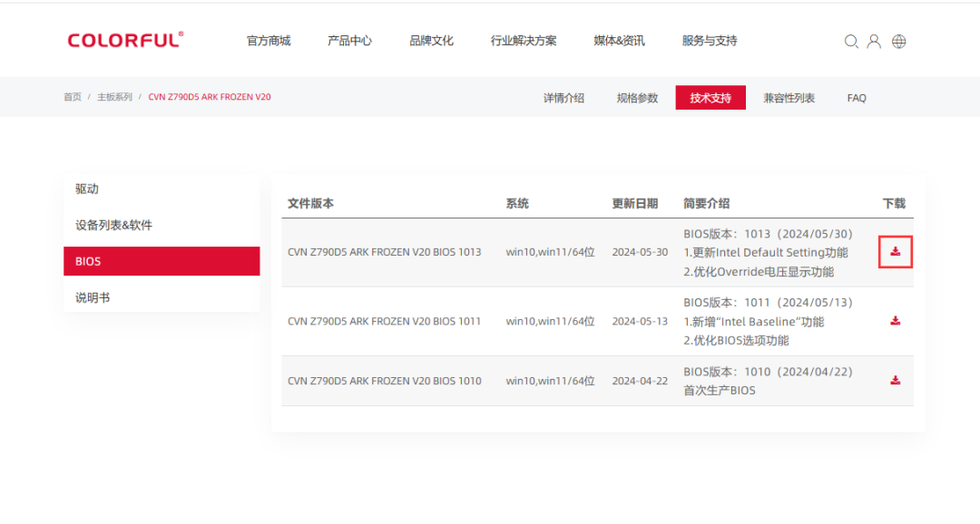Screen dimensions: 980x524
Task: Open the 官方商城 menu
Action: (269, 41)
